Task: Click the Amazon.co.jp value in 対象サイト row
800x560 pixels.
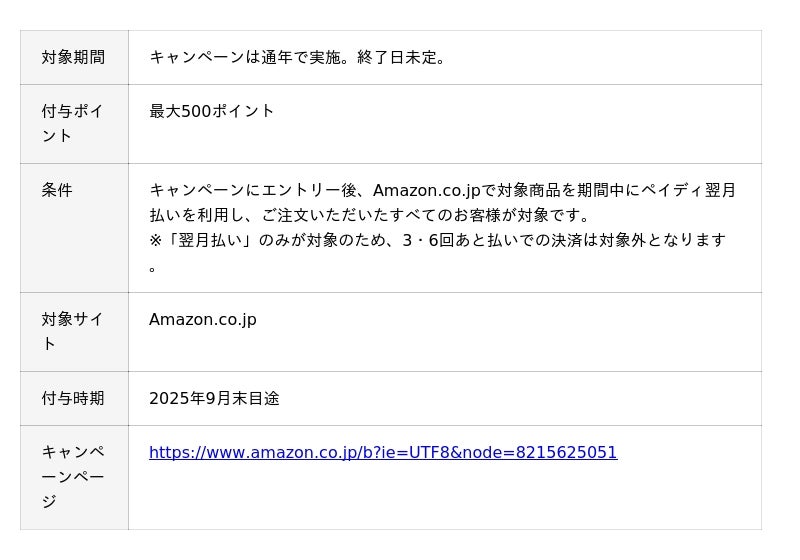Action: 203,320
